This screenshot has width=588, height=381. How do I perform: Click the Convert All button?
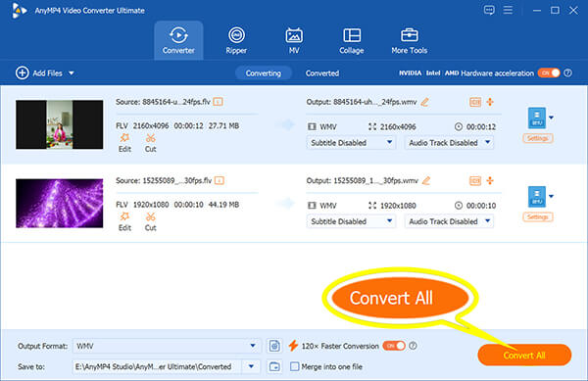[524, 356]
